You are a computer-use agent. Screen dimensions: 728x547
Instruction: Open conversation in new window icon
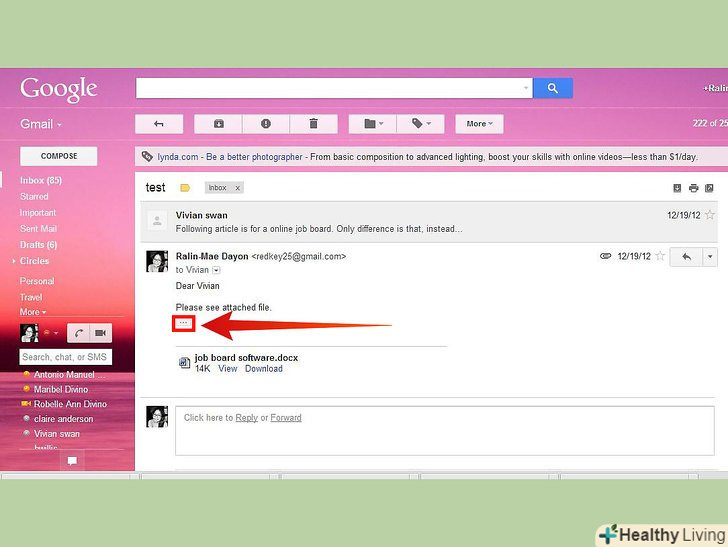tap(709, 188)
